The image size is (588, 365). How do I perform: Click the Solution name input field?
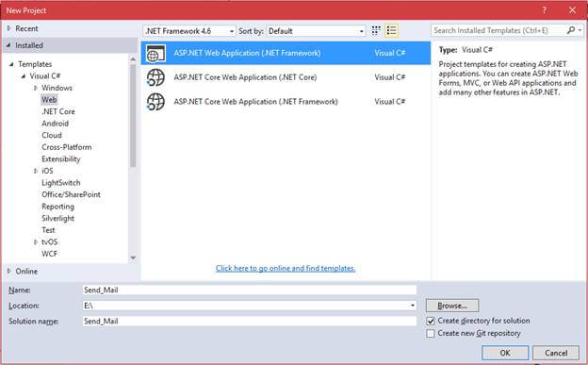pos(250,321)
